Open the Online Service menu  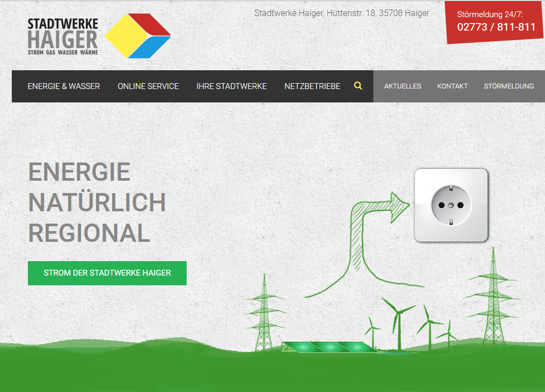coord(148,86)
